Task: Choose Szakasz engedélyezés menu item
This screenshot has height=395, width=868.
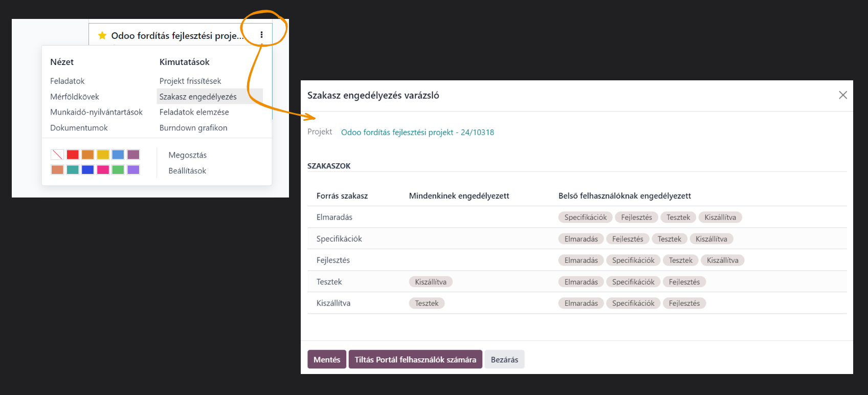Action: click(210, 97)
